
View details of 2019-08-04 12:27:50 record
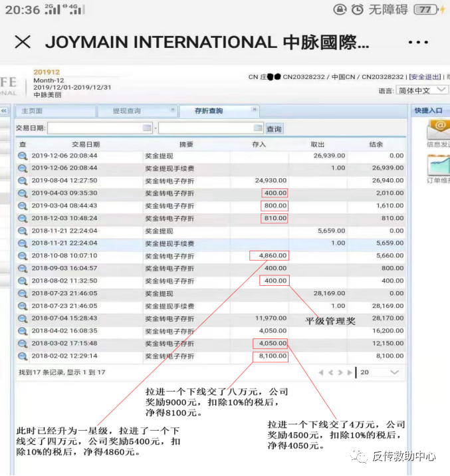(x=23, y=181)
